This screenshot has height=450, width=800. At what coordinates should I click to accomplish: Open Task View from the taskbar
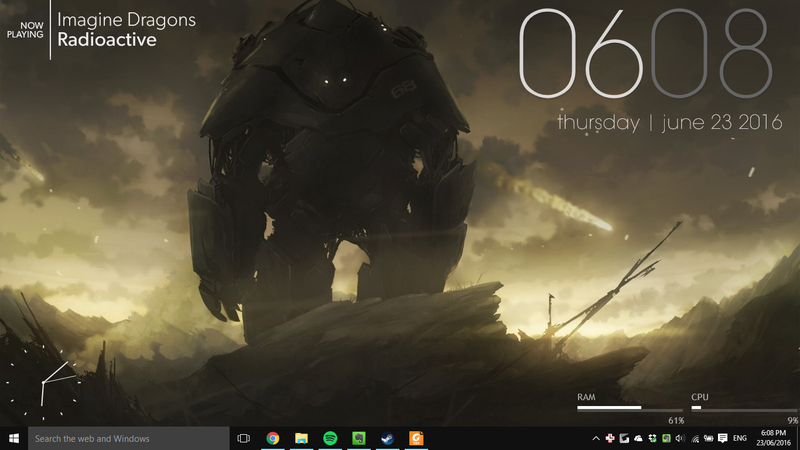tap(243, 438)
